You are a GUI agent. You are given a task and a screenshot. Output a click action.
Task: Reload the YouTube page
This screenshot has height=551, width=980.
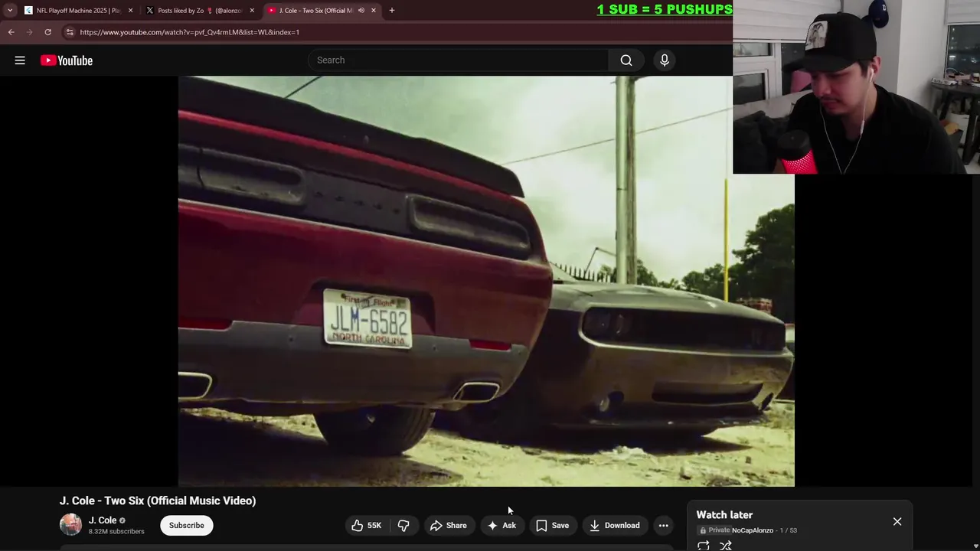[47, 32]
